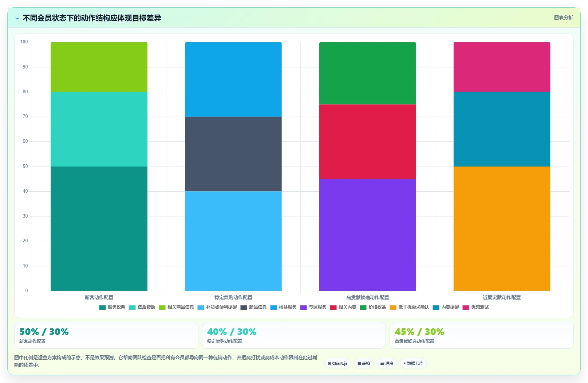588x383 pixels.
Task: Click the 高贡献候选动作配置 x-axis label
Action: tap(368, 297)
